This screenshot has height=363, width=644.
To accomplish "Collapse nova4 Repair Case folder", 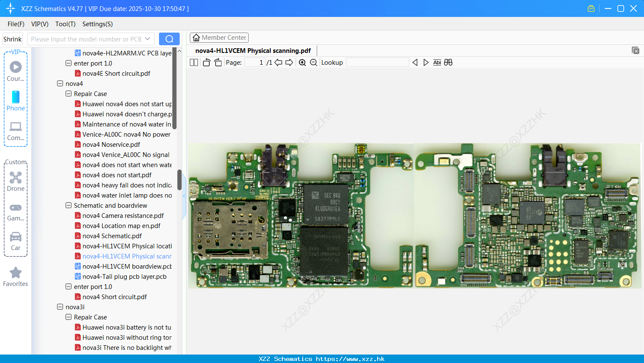I will (x=69, y=93).
